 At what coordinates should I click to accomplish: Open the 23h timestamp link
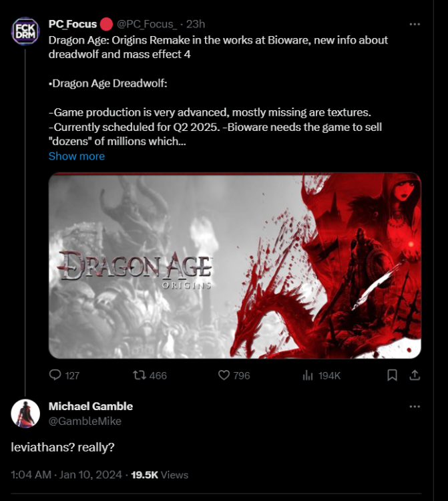[x=196, y=25]
